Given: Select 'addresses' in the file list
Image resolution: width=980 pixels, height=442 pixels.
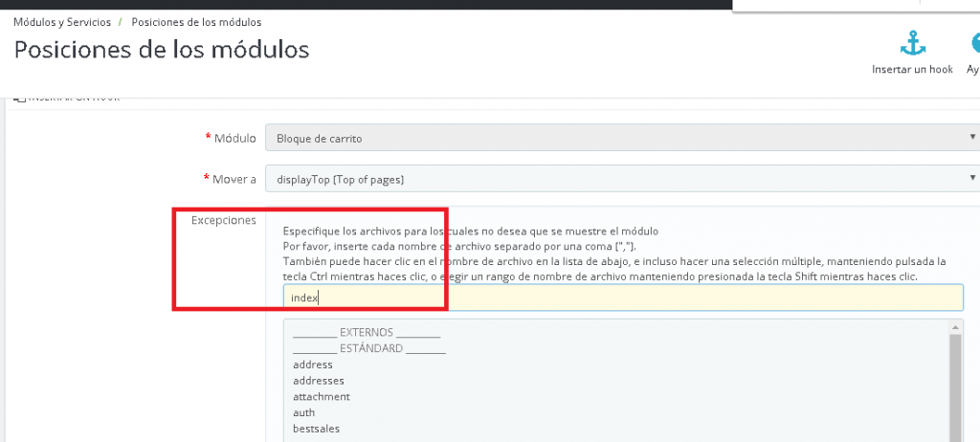Looking at the screenshot, I should 318,381.
